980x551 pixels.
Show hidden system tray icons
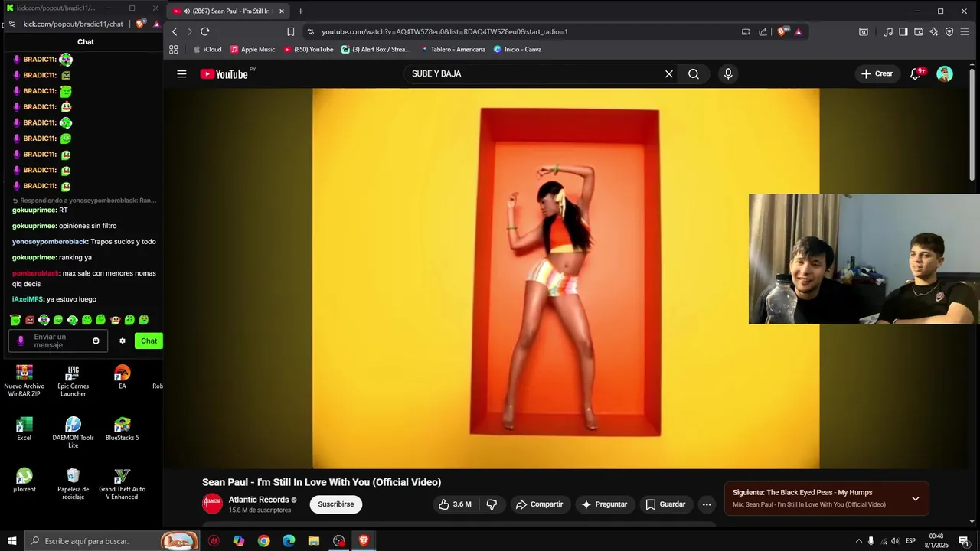click(x=858, y=541)
